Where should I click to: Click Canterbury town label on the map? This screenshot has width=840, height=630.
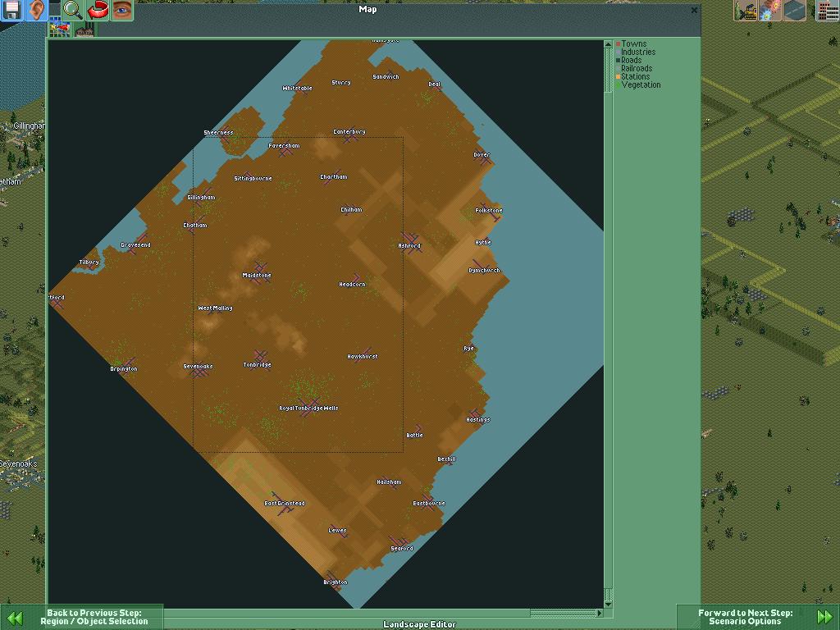pyautogui.click(x=349, y=132)
